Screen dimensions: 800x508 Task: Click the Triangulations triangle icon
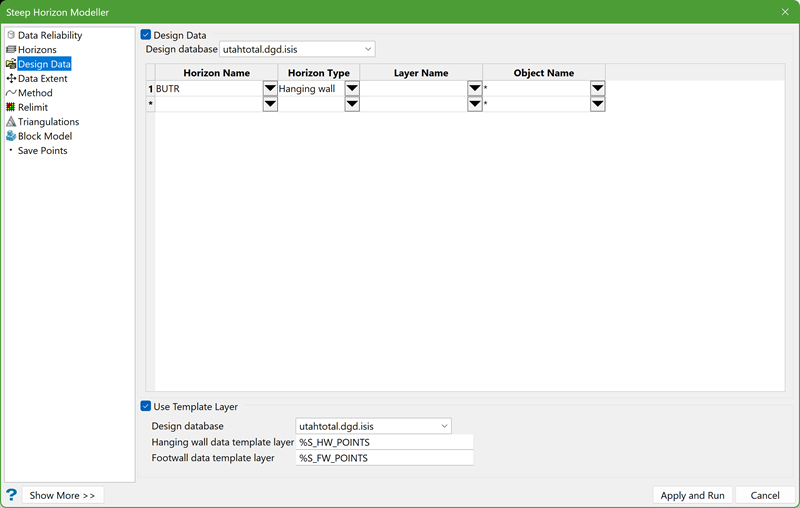point(11,122)
